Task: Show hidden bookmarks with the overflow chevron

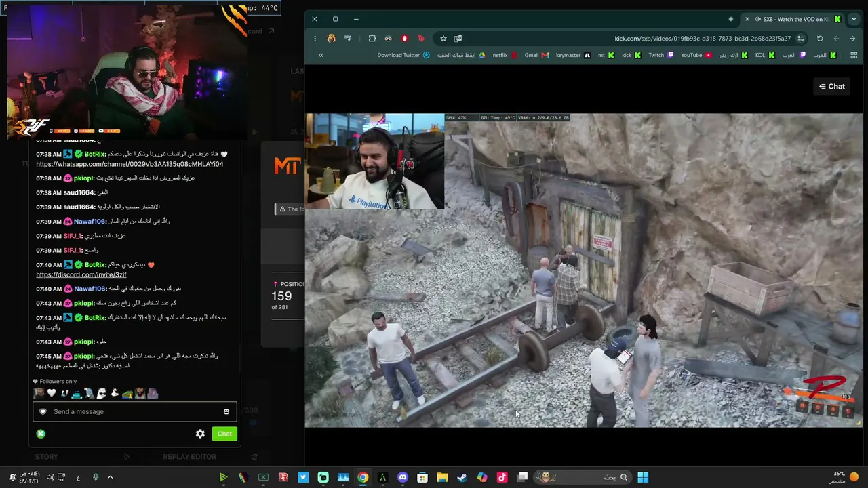Action: [x=321, y=55]
